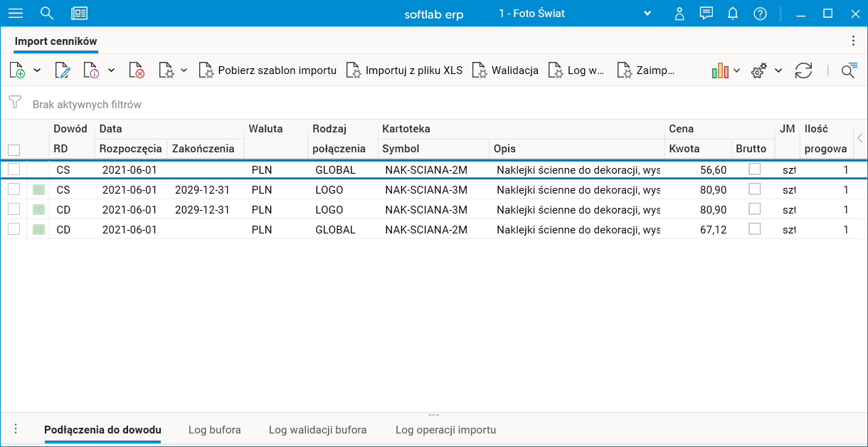Open the hamburger main menu

(x=16, y=14)
